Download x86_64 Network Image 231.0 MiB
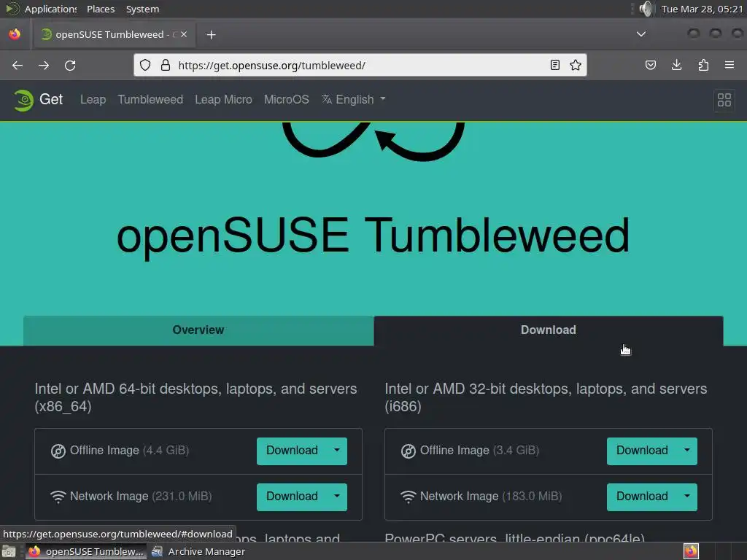The image size is (747, 560). pos(292,497)
